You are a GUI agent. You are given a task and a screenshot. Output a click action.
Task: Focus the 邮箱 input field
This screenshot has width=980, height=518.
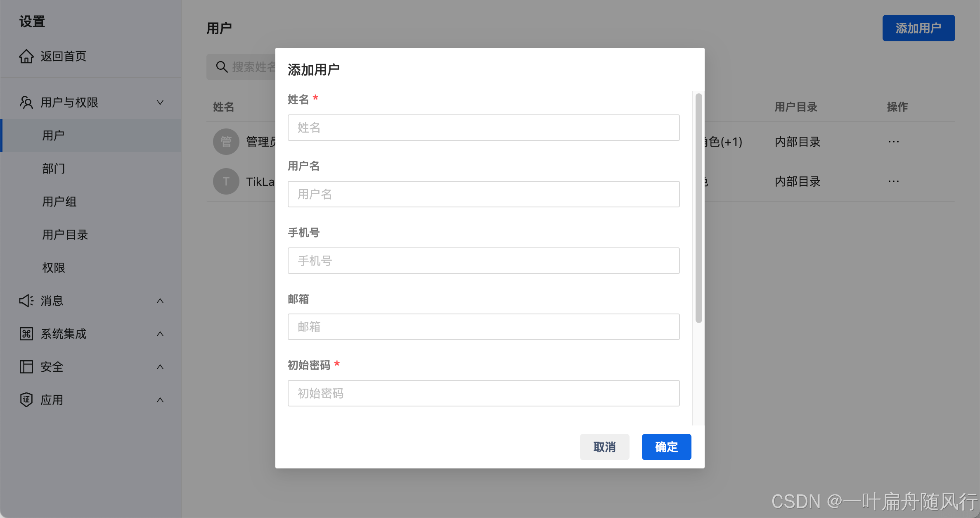click(x=483, y=327)
